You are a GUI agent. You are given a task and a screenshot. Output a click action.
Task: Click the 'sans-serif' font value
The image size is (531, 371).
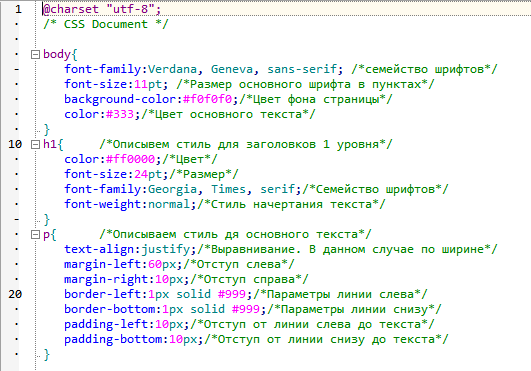[x=302, y=69]
